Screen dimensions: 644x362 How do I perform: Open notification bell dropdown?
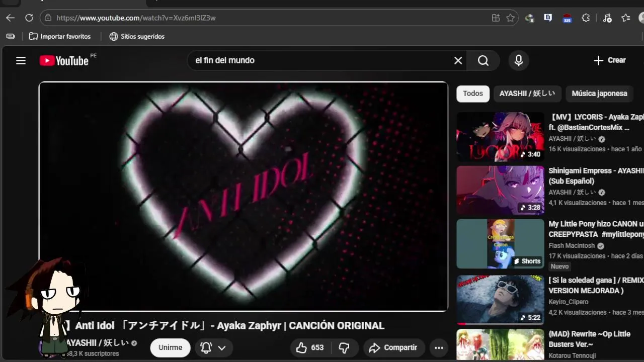pos(213,347)
